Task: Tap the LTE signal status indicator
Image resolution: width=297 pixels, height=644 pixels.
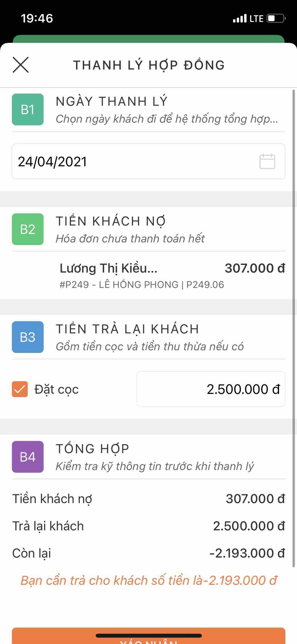Action: coord(248,19)
